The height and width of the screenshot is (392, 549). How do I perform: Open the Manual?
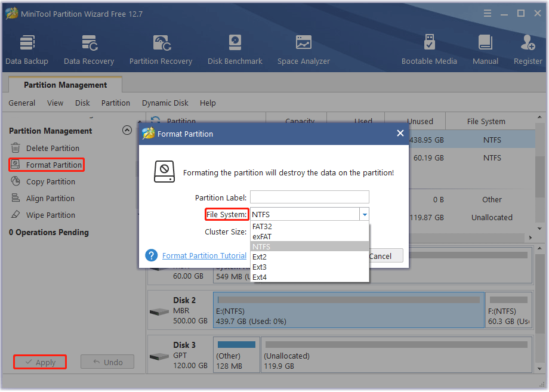(485, 50)
